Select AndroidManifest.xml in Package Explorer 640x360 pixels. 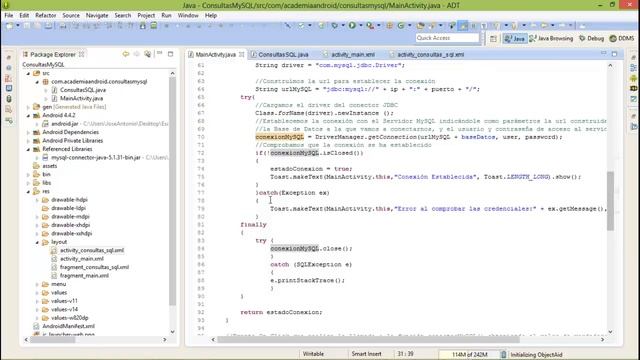69,326
